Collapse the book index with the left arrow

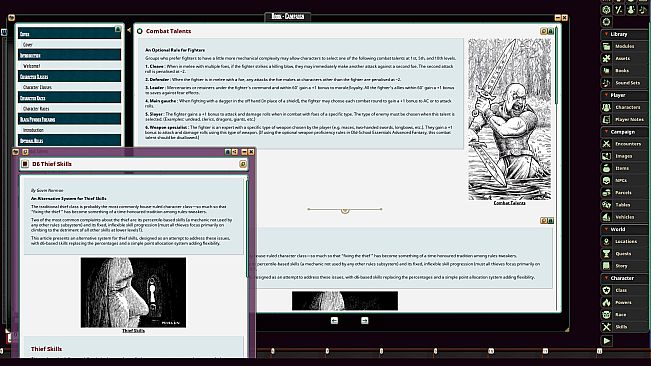(x=129, y=30)
